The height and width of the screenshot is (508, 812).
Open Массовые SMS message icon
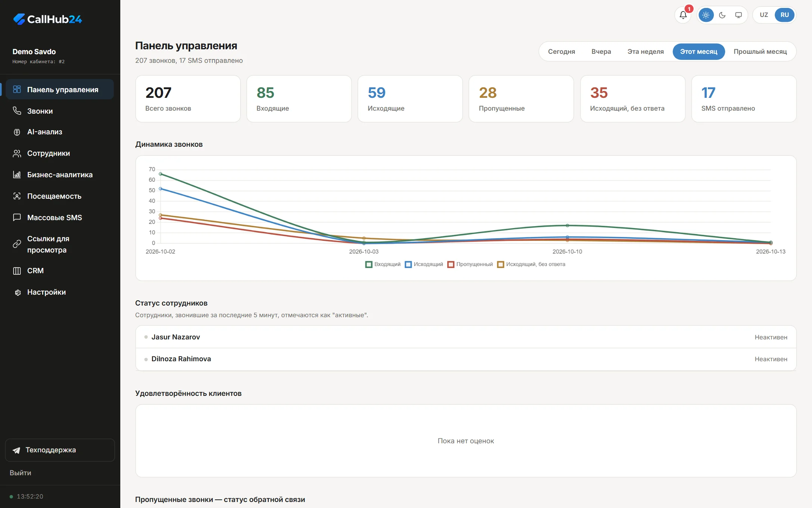coord(17,217)
